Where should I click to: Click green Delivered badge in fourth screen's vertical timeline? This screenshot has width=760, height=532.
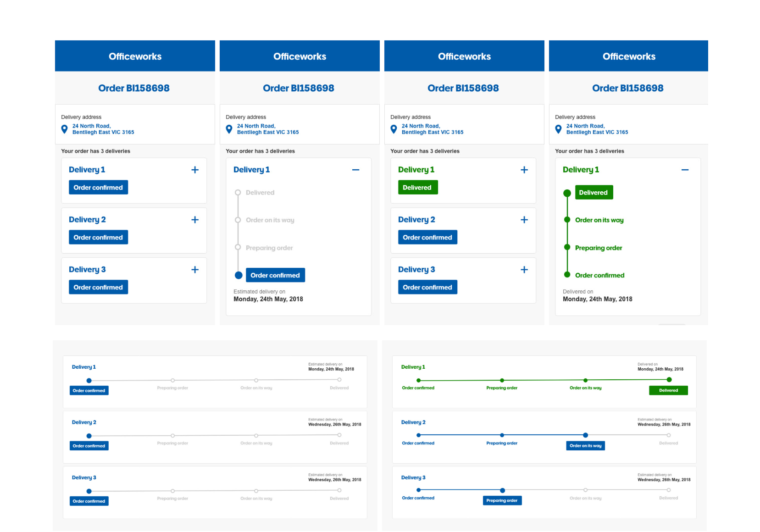click(594, 193)
